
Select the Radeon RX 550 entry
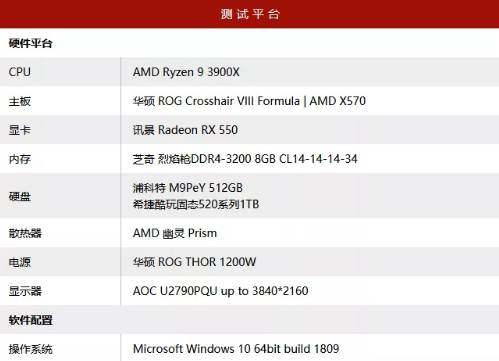pos(185,130)
